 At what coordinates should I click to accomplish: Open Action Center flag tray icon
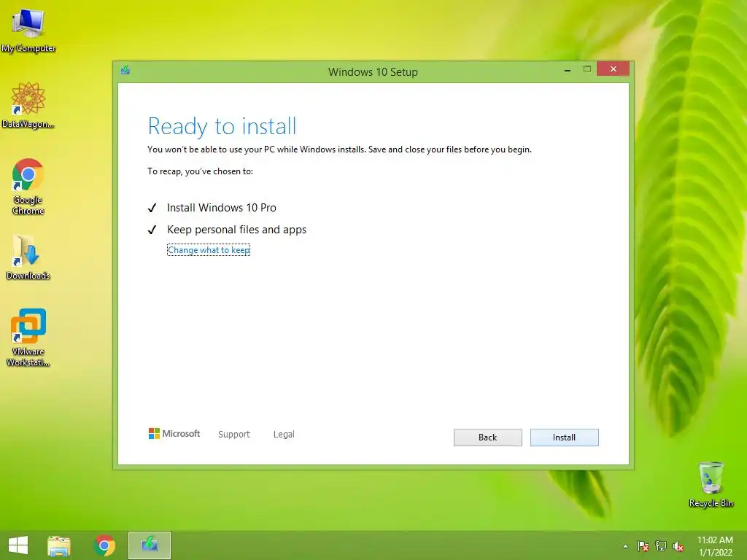coord(643,546)
